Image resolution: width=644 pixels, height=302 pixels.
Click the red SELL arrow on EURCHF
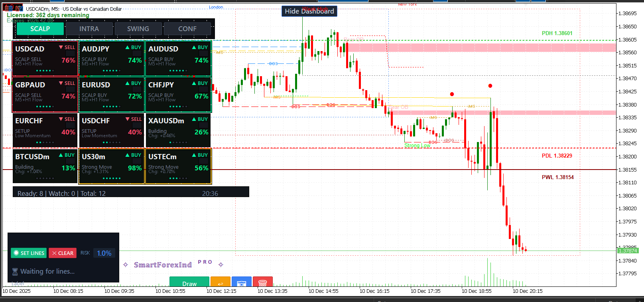[61, 119]
